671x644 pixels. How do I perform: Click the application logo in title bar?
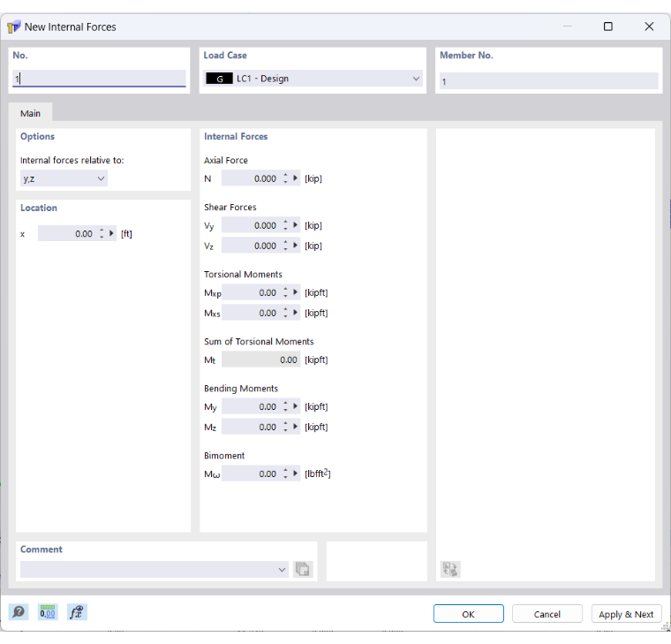coord(14,27)
